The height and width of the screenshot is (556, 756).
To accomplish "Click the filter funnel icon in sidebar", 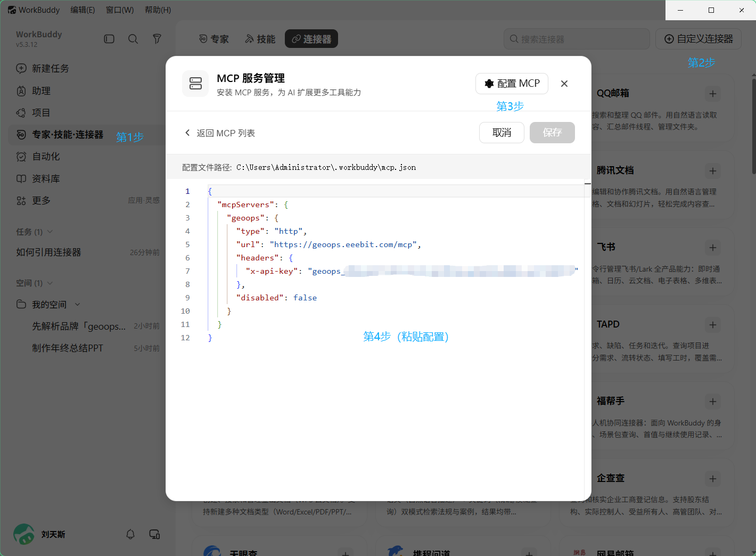I will 157,39.
